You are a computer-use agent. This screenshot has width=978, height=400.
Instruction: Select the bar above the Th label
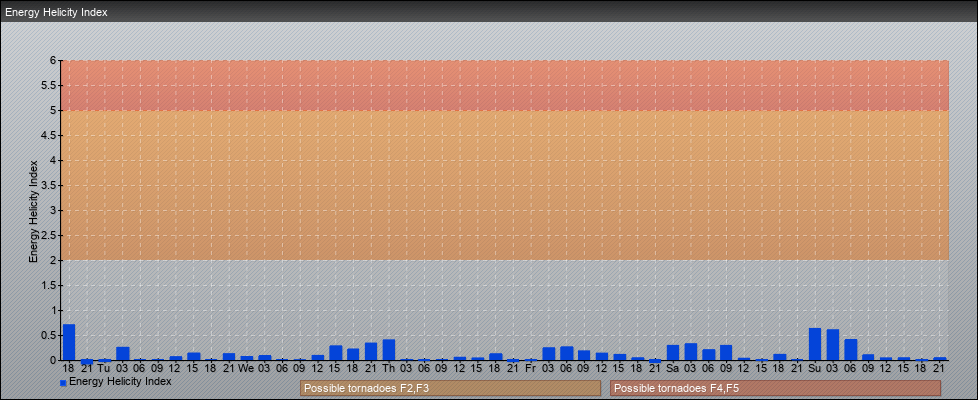(x=389, y=349)
